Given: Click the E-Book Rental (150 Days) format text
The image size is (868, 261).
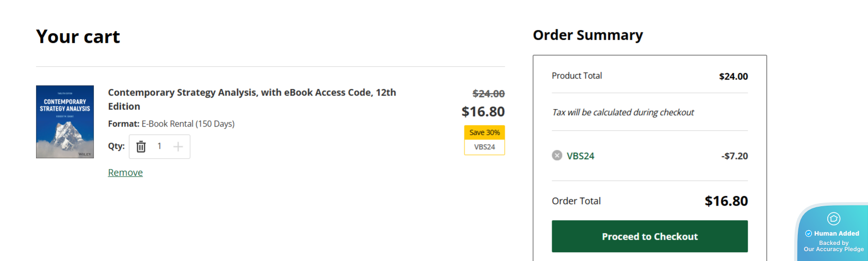Looking at the screenshot, I should 188,124.
